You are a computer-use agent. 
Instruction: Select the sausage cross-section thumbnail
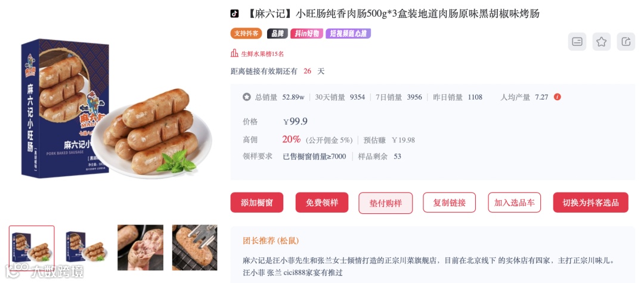[141, 248]
